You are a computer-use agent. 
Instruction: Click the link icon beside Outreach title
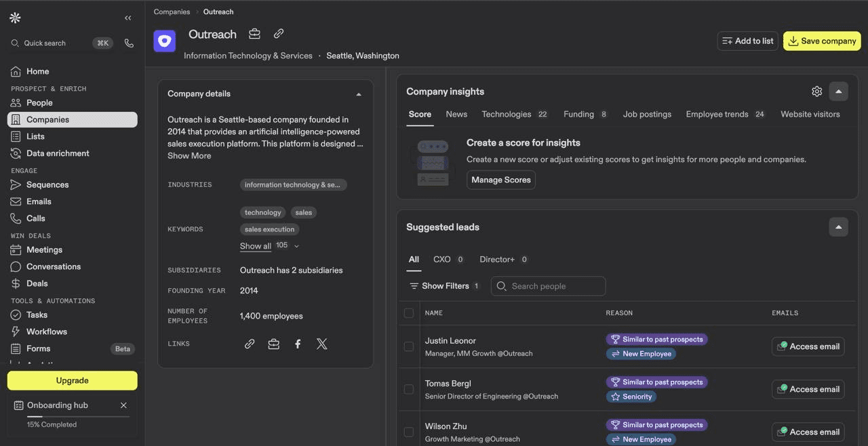[279, 34]
